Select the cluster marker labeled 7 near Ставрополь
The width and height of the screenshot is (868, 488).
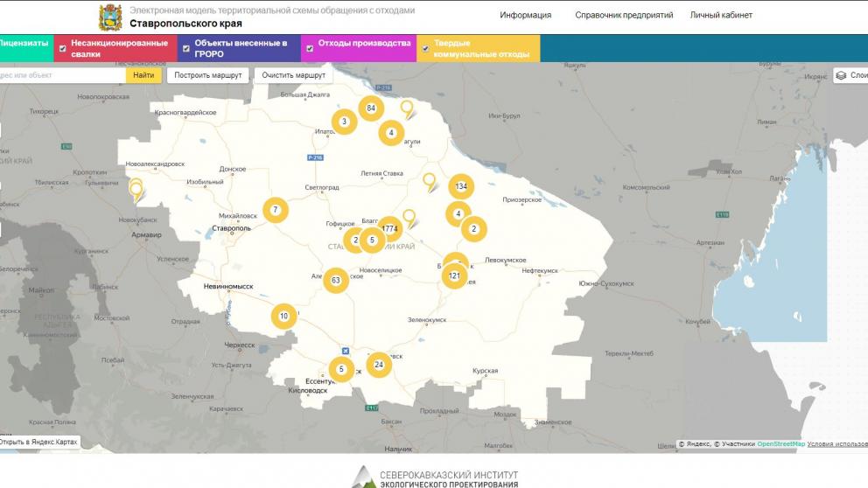(x=276, y=210)
